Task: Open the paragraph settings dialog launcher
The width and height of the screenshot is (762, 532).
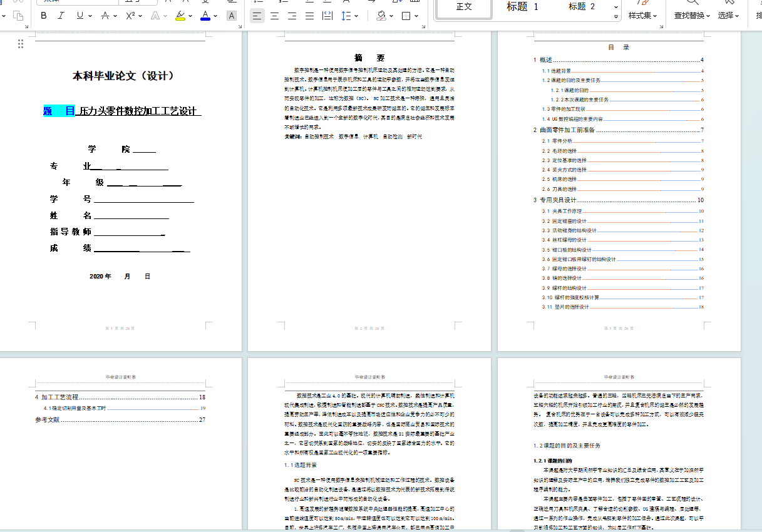Action: pyautogui.click(x=423, y=26)
